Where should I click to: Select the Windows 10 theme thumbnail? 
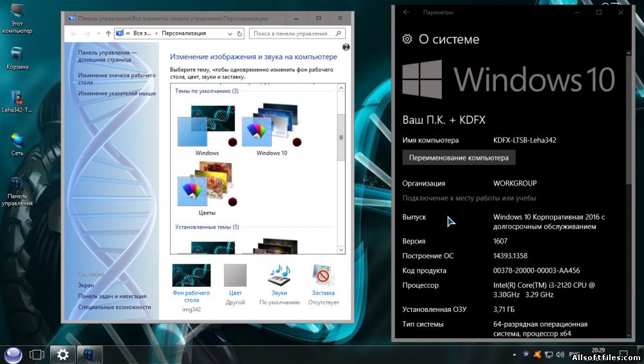click(x=272, y=128)
